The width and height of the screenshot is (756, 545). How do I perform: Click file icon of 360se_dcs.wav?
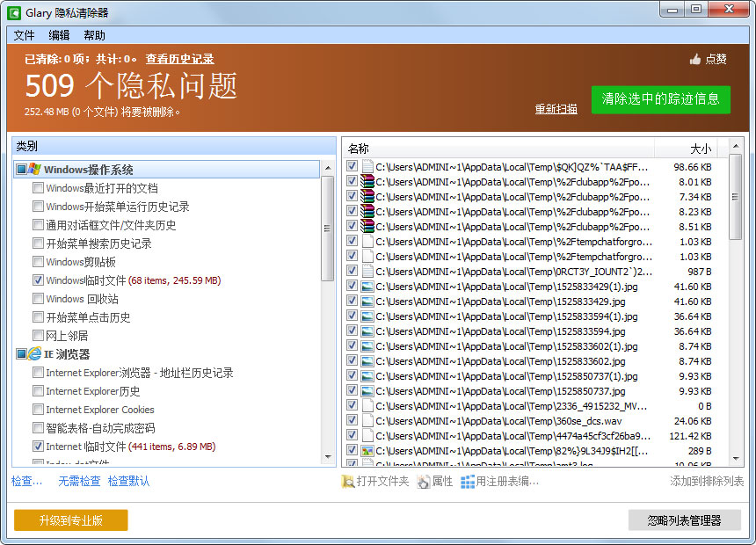click(x=367, y=421)
